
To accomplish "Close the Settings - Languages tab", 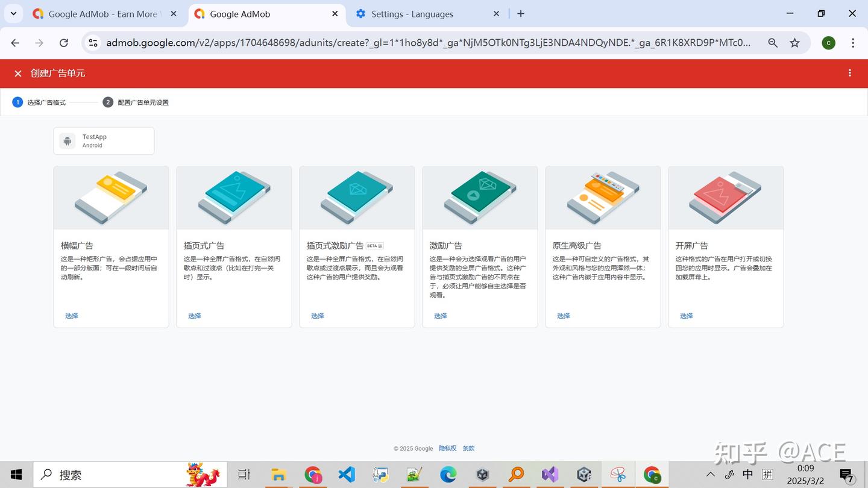I will click(x=497, y=13).
